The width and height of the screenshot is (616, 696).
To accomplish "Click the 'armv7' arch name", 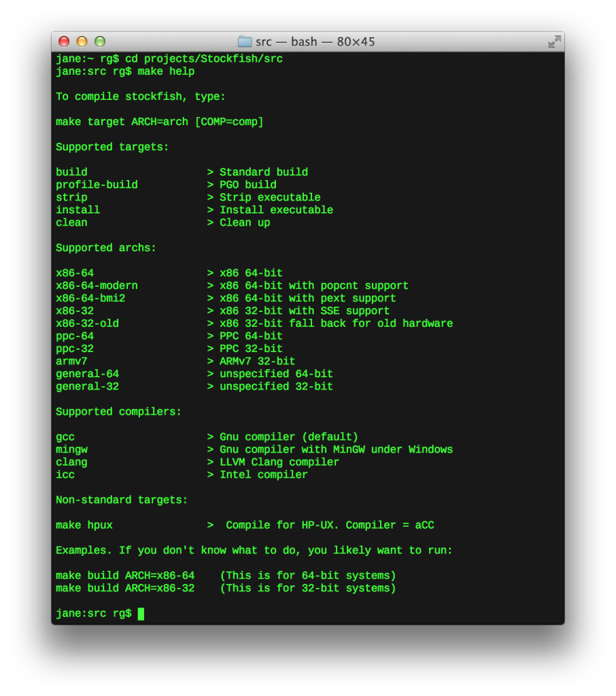I will pyautogui.click(x=71, y=362).
